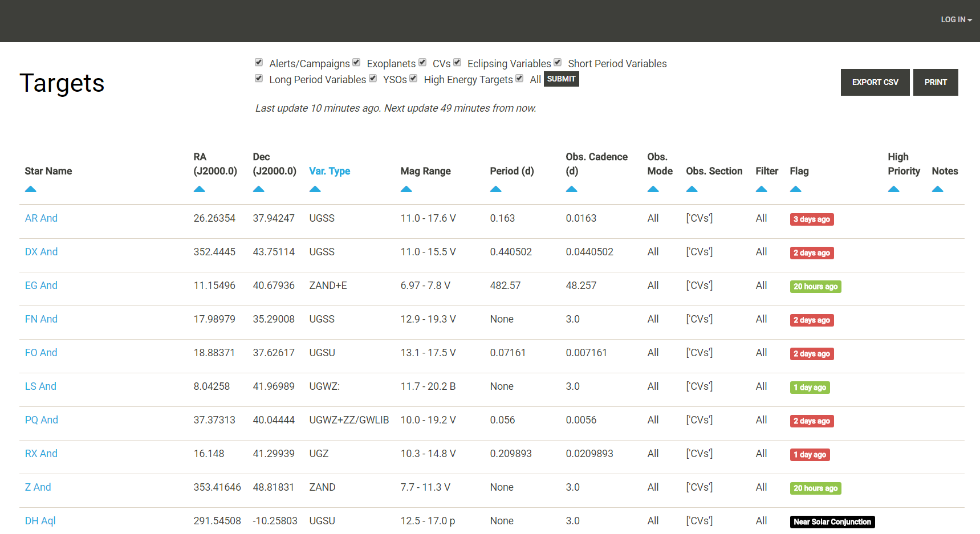980x534 pixels.
Task: Uncheck the Exoplanets filter
Action: pyautogui.click(x=356, y=62)
